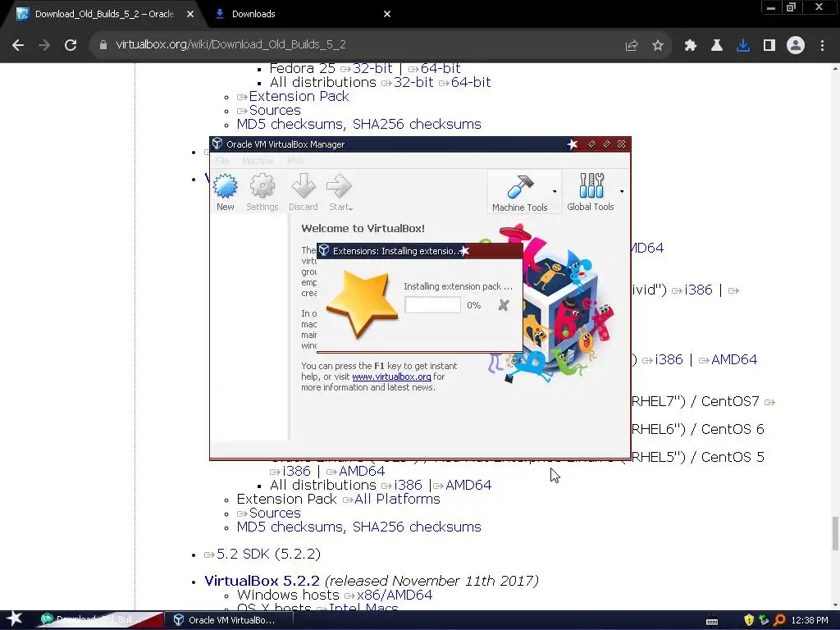Activate Oracle VM VirtualBox taskbar button
840x630 pixels.
tap(228, 620)
